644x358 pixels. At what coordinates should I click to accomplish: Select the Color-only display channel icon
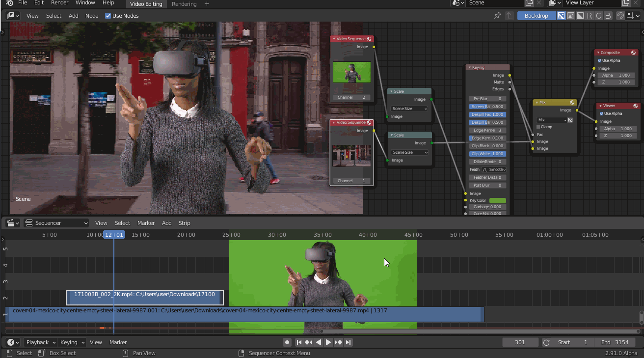click(571, 16)
